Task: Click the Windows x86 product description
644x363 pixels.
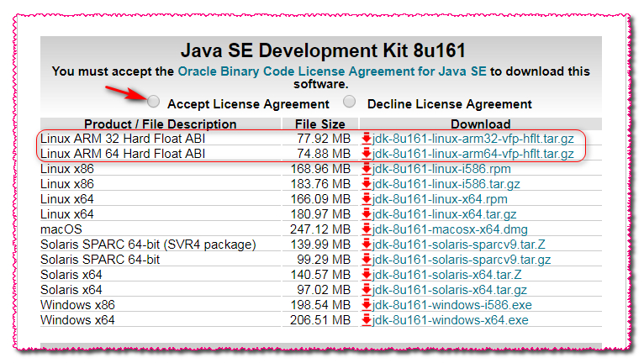Action: (77, 305)
